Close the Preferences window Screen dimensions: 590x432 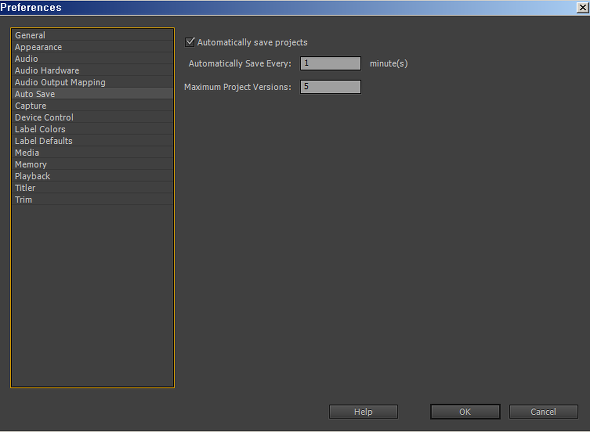[583, 7]
